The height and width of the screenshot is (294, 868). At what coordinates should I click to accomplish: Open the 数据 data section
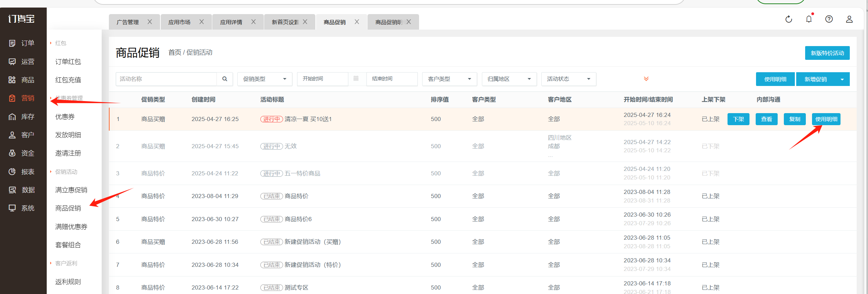pyautogui.click(x=21, y=190)
